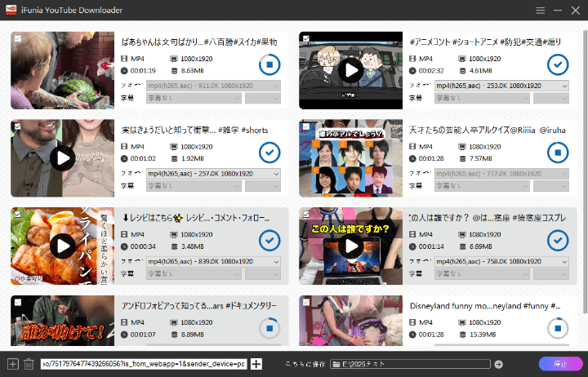This screenshot has height=377, width=588.
Task: Open format dropdown showing 758.0K 1080x1920
Action: coord(501,262)
